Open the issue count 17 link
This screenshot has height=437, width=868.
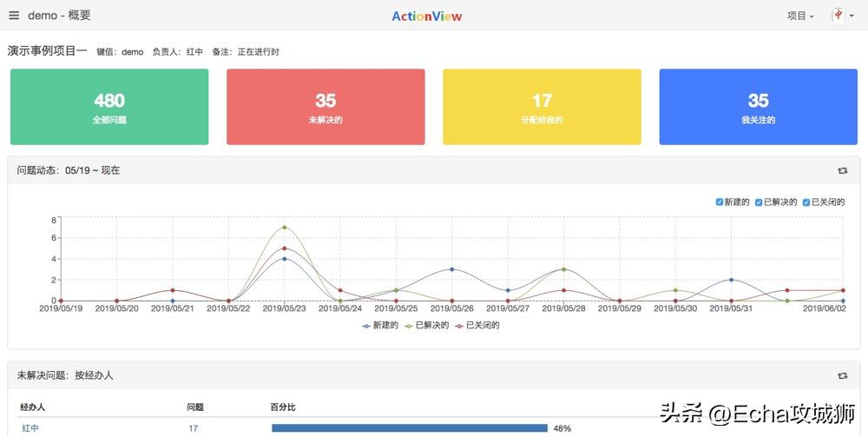point(194,428)
